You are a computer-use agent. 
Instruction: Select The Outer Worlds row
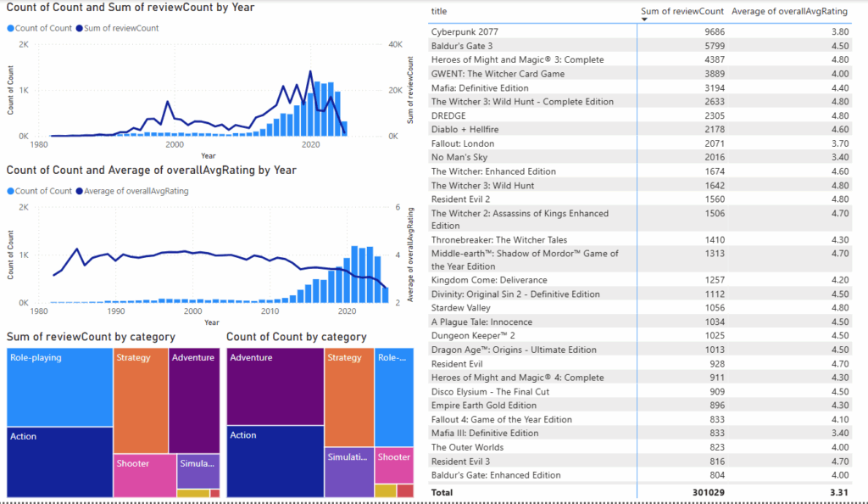(x=639, y=447)
